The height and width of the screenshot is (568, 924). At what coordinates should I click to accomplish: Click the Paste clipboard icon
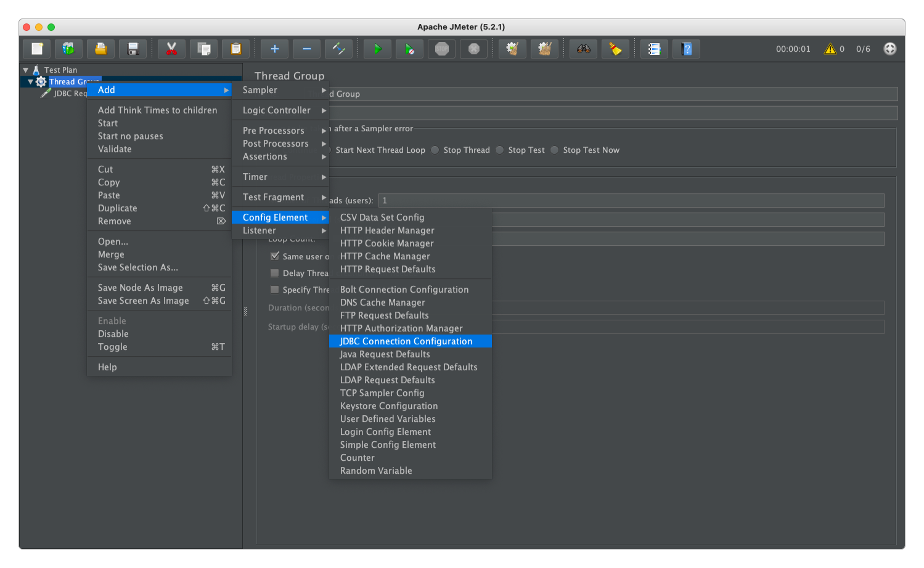236,49
